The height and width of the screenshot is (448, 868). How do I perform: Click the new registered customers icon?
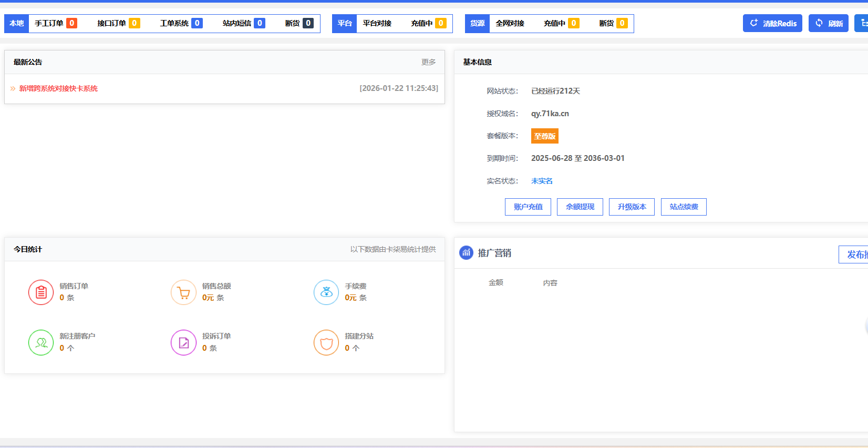click(41, 343)
